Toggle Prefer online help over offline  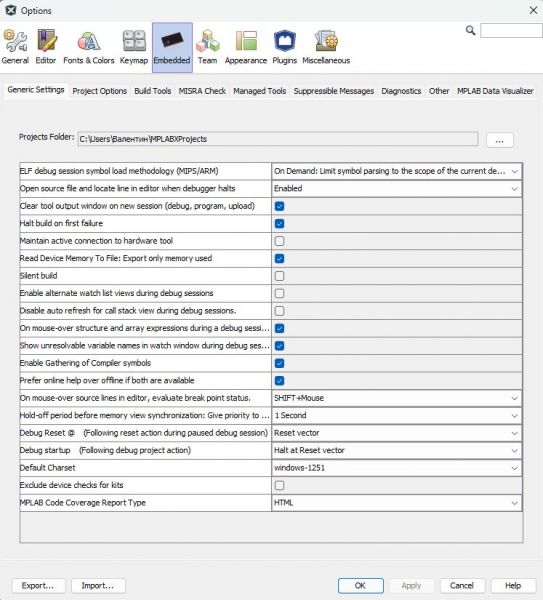pos(279,381)
